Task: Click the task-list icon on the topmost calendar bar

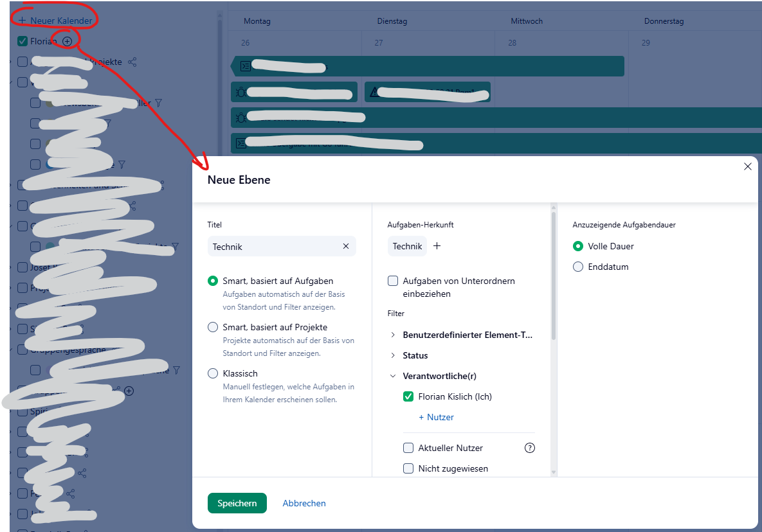Action: 246,66
